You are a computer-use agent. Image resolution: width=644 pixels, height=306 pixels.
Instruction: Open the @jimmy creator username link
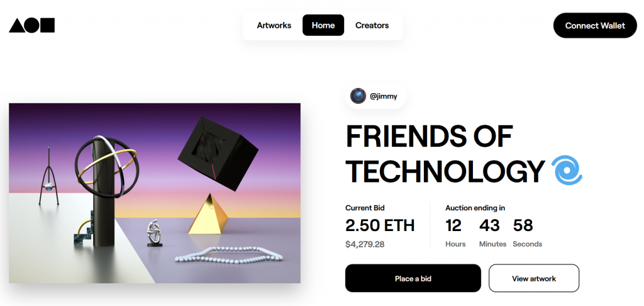[383, 96]
